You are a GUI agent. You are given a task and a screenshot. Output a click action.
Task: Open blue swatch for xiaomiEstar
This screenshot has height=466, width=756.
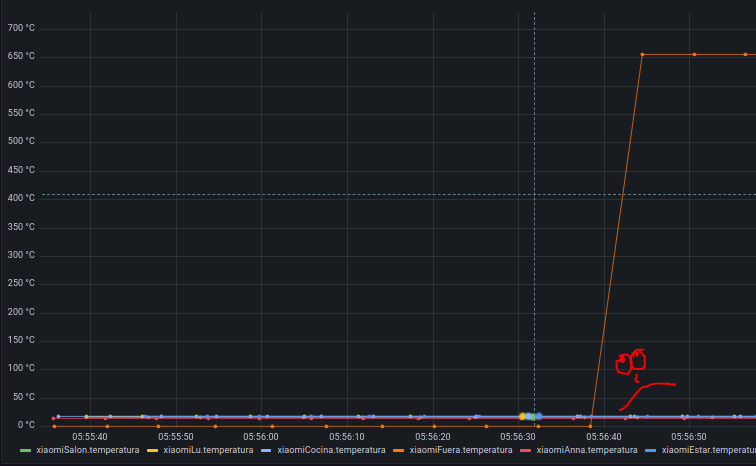pos(652,451)
